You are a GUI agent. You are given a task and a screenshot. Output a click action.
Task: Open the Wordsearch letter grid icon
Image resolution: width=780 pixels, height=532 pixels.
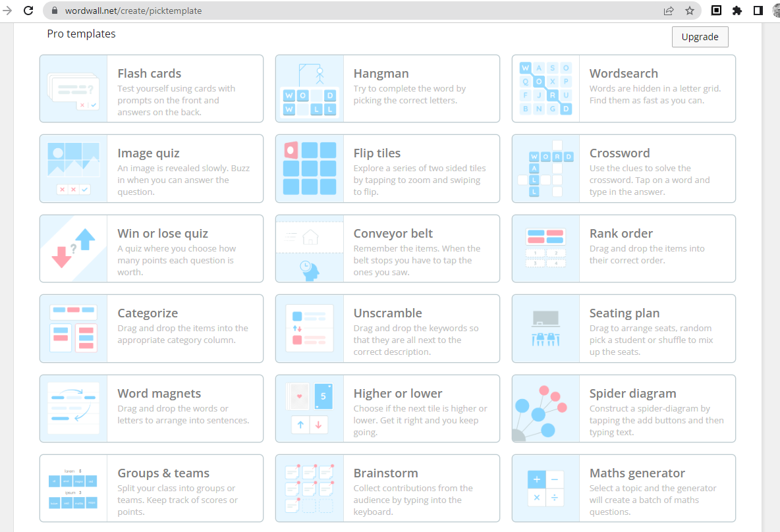click(x=545, y=89)
